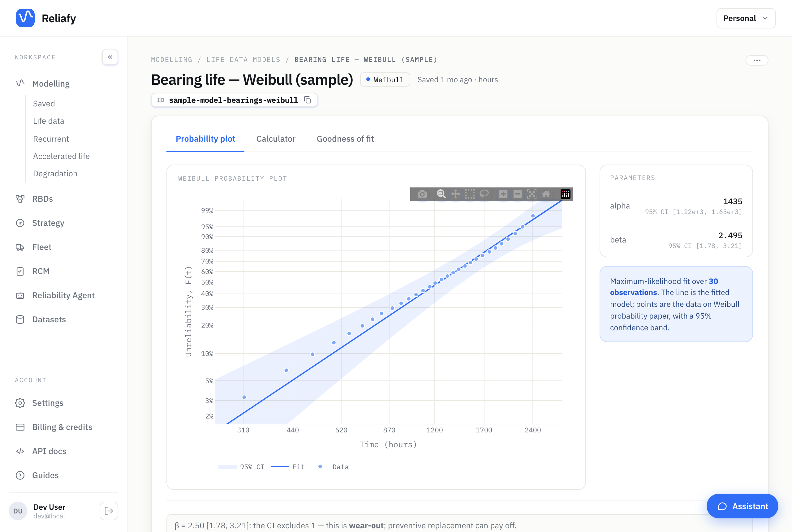Toggle Fit line trace in legend

click(288, 467)
